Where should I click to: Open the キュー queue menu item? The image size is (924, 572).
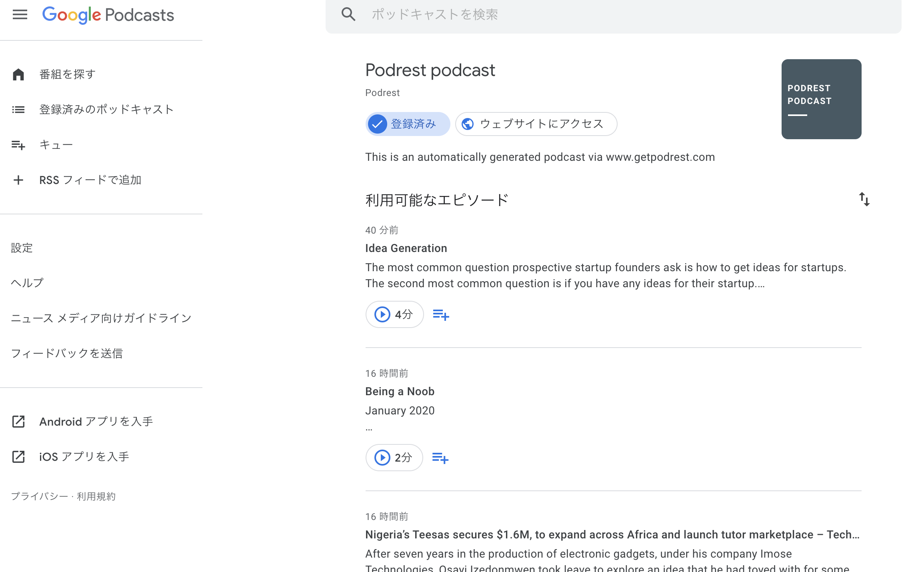(x=56, y=145)
